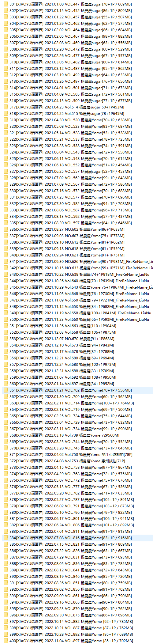Click folder icon for entry 371 Vol.750

[x=6, y=454]
